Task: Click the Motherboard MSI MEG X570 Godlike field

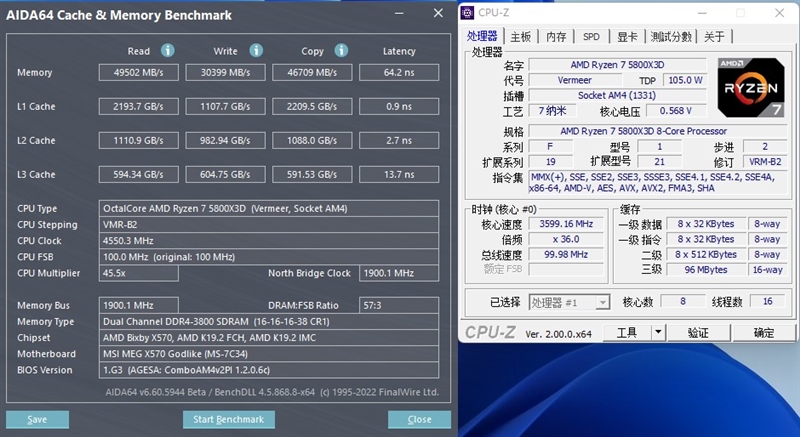Action: 269,354
